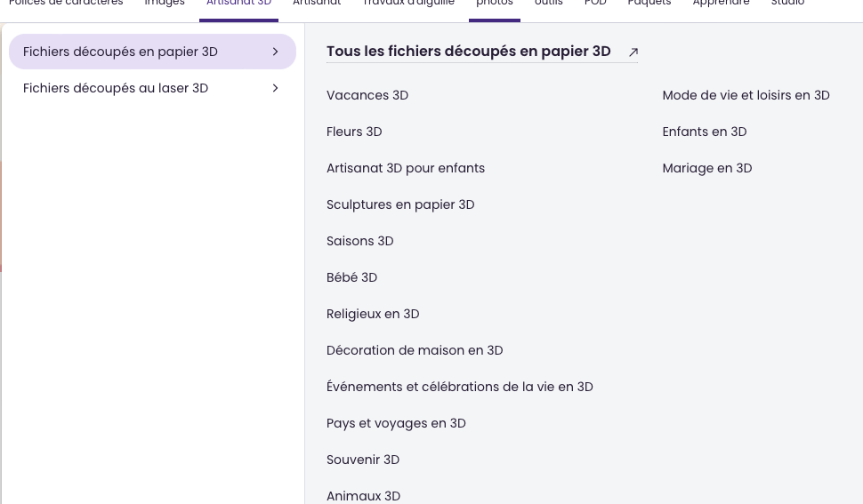Viewport: 863px width, 504px height.
Task: Go to Enfants en 3D category
Action: 704,132
